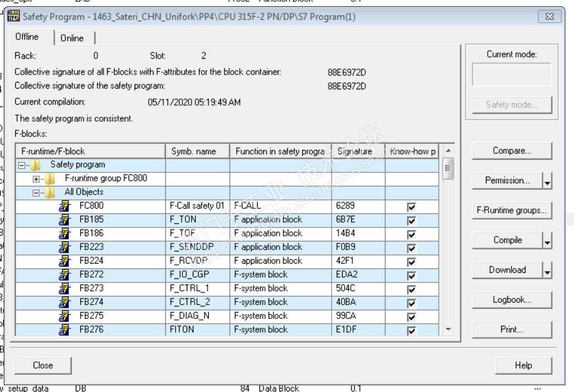This screenshot has height=392, width=574.
Task: Toggle know-how protection checkbox for FB186
Action: [x=411, y=234]
